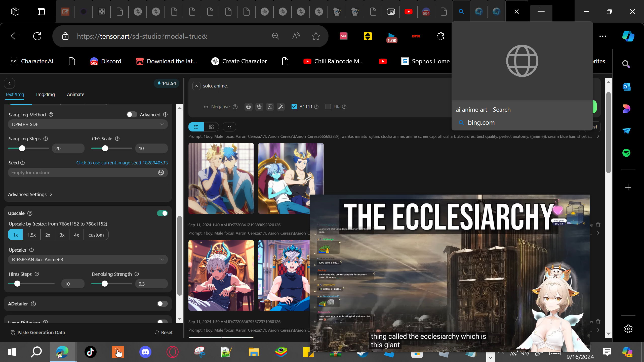Add this page to favorites with the star
Screen dimensions: 644x362
(x=316, y=36)
